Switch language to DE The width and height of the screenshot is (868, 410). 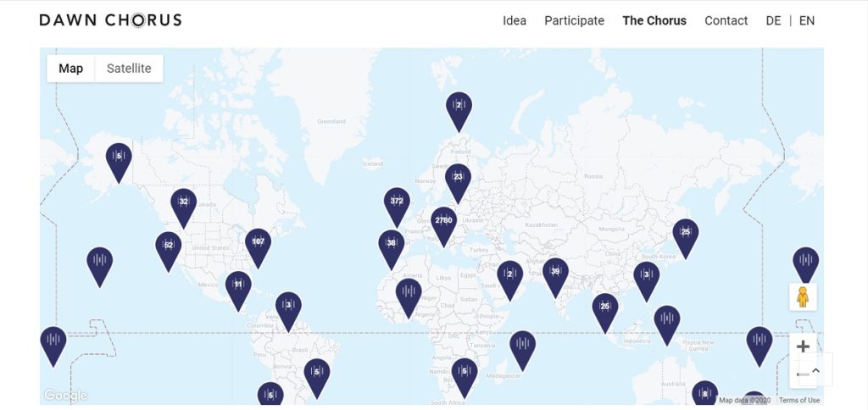click(773, 21)
